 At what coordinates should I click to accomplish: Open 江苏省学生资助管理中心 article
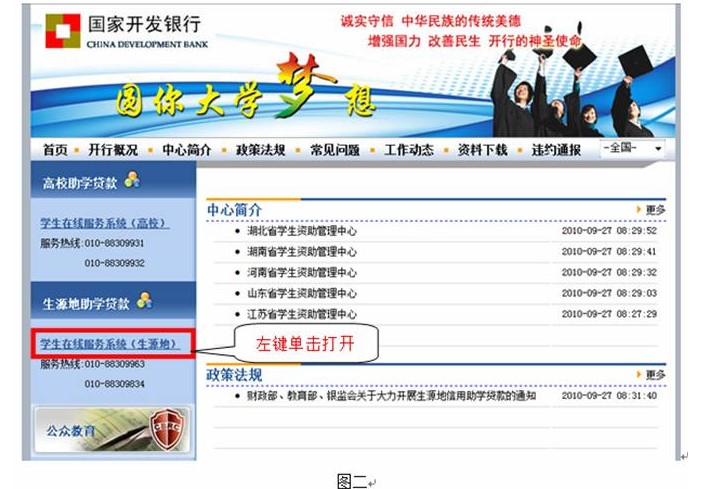coord(302,314)
